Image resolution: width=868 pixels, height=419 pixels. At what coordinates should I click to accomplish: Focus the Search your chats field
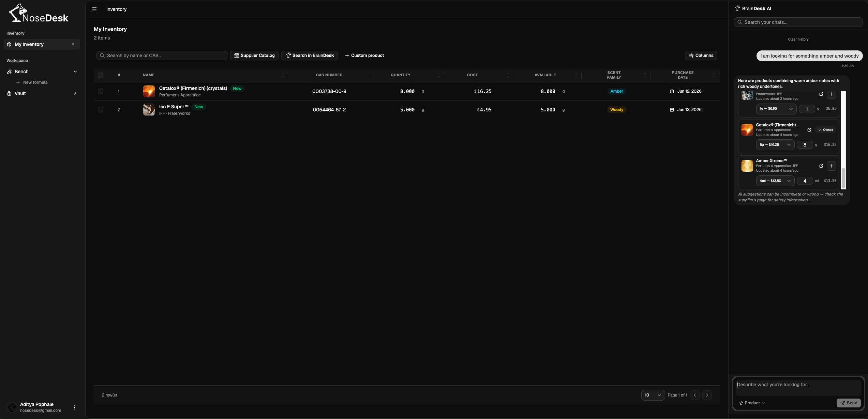click(798, 22)
